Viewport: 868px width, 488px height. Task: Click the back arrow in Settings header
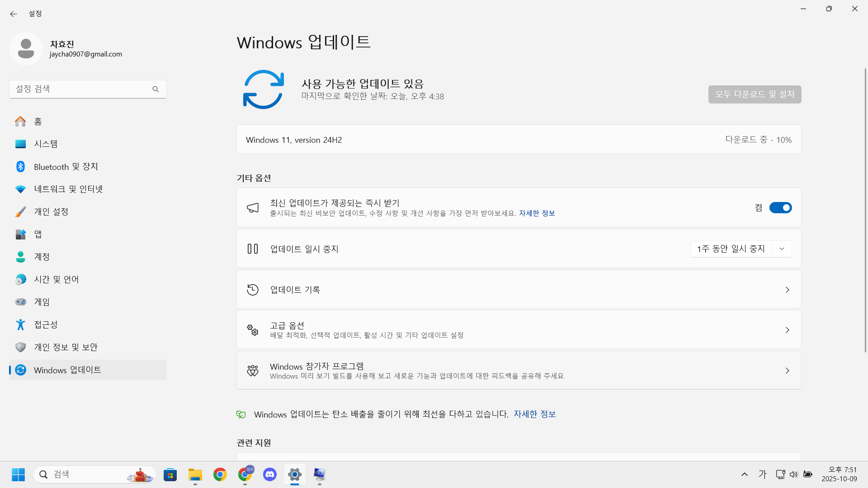click(x=14, y=14)
